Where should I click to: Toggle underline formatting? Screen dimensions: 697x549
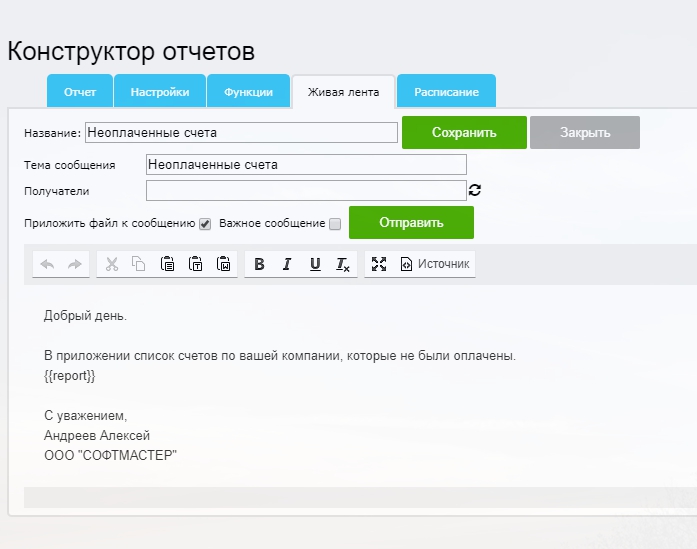315,264
